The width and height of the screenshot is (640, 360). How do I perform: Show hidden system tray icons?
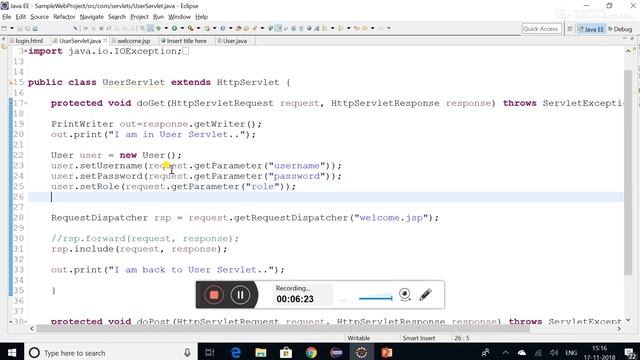tap(505, 353)
